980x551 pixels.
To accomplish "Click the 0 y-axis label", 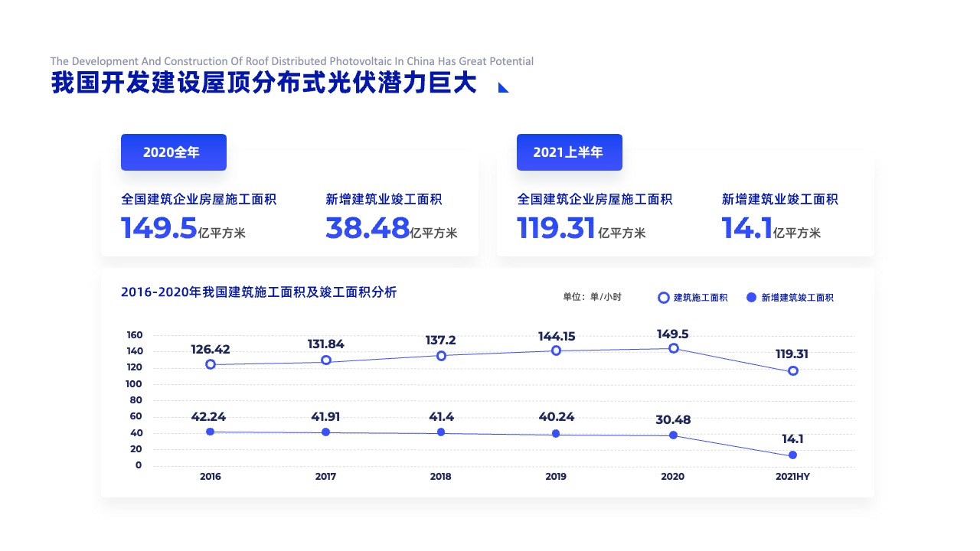I will pos(139,465).
